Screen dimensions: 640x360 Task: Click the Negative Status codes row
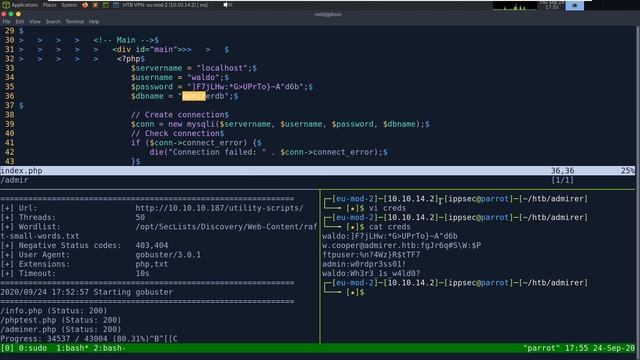[x=84, y=245]
